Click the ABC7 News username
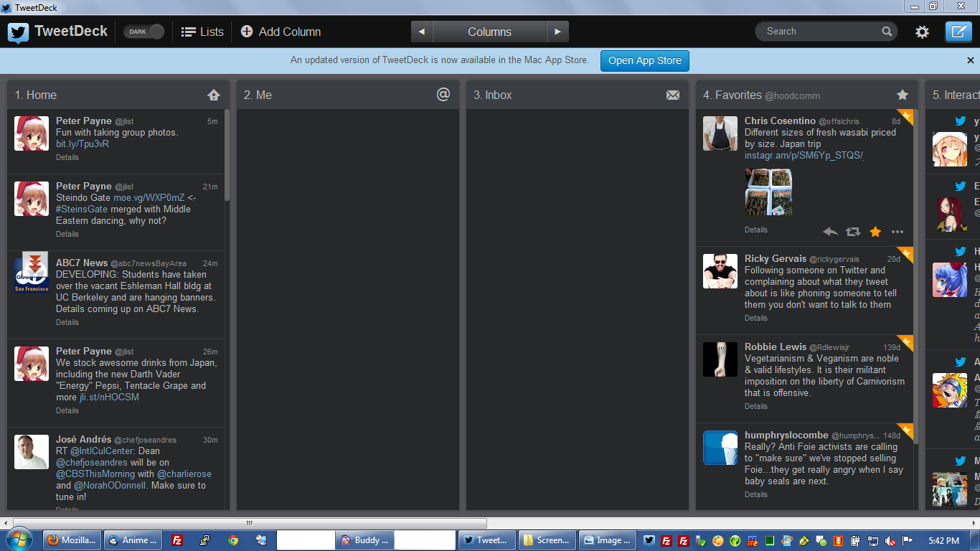 (82, 263)
